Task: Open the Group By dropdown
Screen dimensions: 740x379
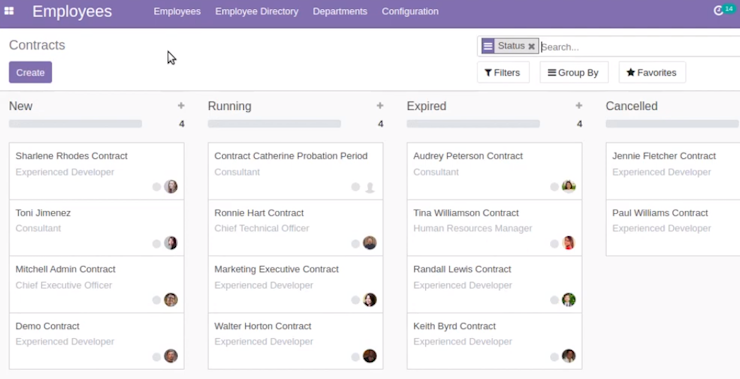Action: 574,72
